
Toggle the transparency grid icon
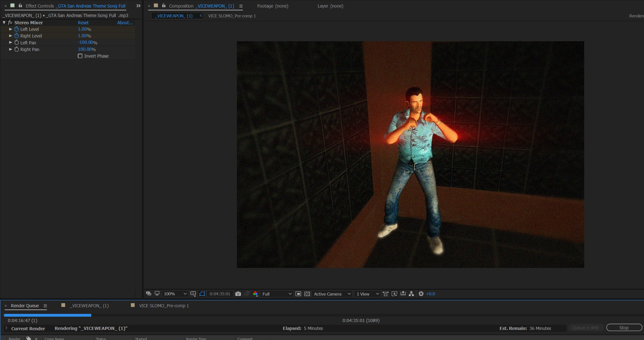pyautogui.click(x=307, y=294)
